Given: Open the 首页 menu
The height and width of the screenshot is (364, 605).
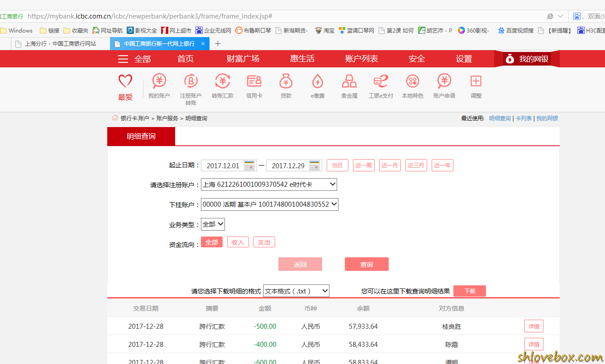Looking at the screenshot, I should pos(186,59).
